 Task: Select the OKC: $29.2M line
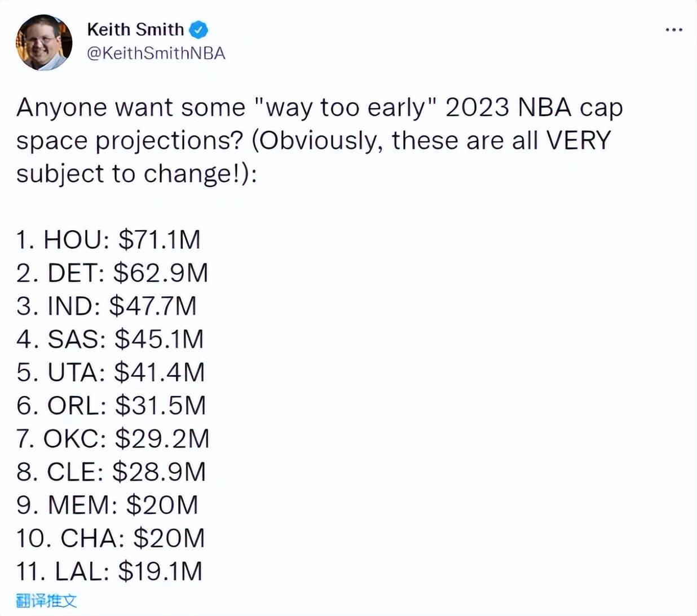pos(113,439)
